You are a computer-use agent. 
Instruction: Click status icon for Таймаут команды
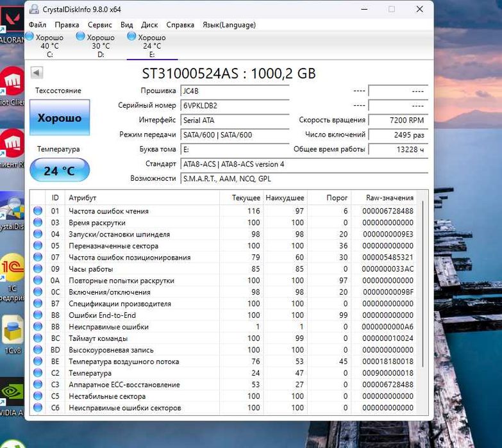pyautogui.click(x=38, y=338)
